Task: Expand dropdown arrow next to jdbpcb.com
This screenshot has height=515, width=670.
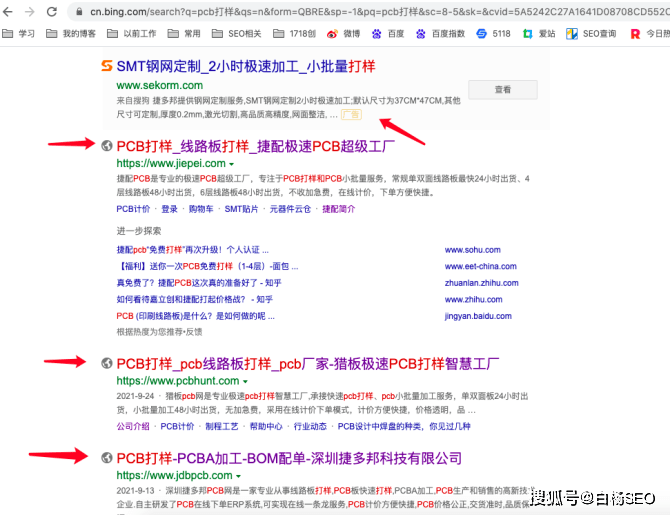Action: tap(238, 476)
